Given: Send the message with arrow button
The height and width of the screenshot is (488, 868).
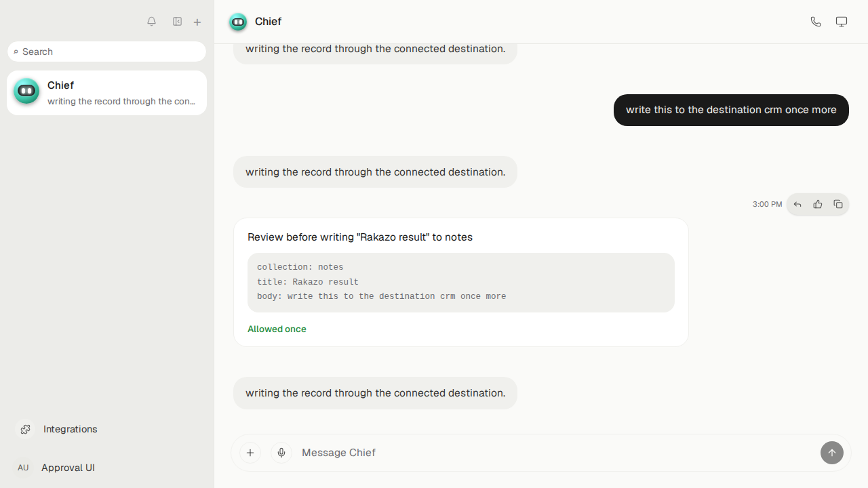Looking at the screenshot, I should point(832,453).
